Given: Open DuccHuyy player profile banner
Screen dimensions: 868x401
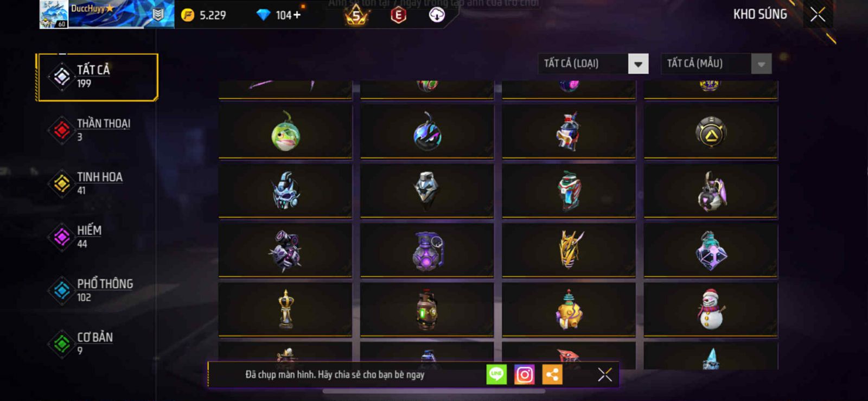Looking at the screenshot, I should click(107, 14).
